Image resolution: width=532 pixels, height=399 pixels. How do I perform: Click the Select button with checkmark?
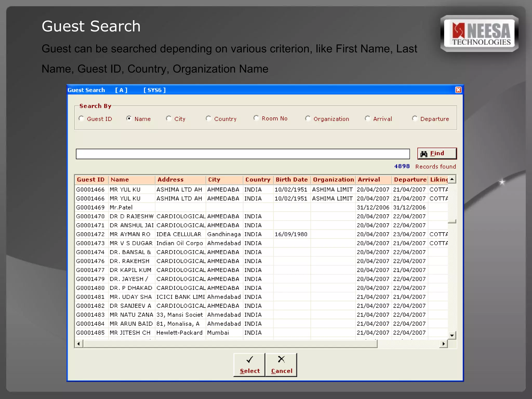pyautogui.click(x=249, y=365)
